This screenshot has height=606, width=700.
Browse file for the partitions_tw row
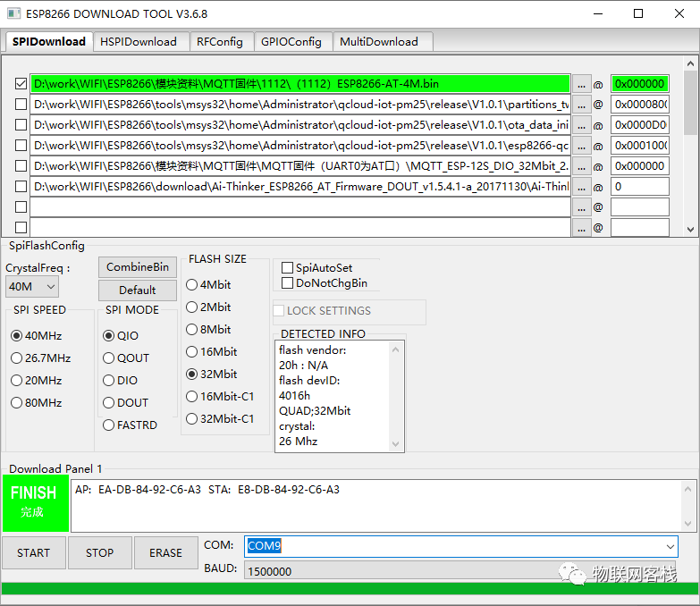coord(581,105)
